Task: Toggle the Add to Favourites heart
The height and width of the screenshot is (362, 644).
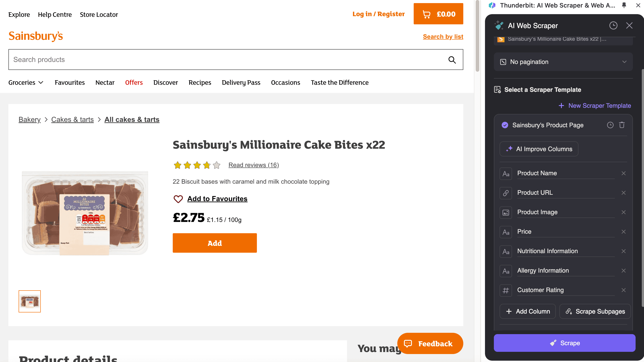Action: (178, 199)
